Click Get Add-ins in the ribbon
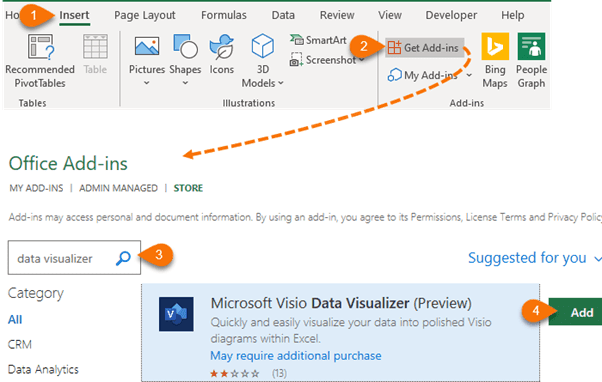Viewport: 602px width, 382px height. click(x=424, y=48)
